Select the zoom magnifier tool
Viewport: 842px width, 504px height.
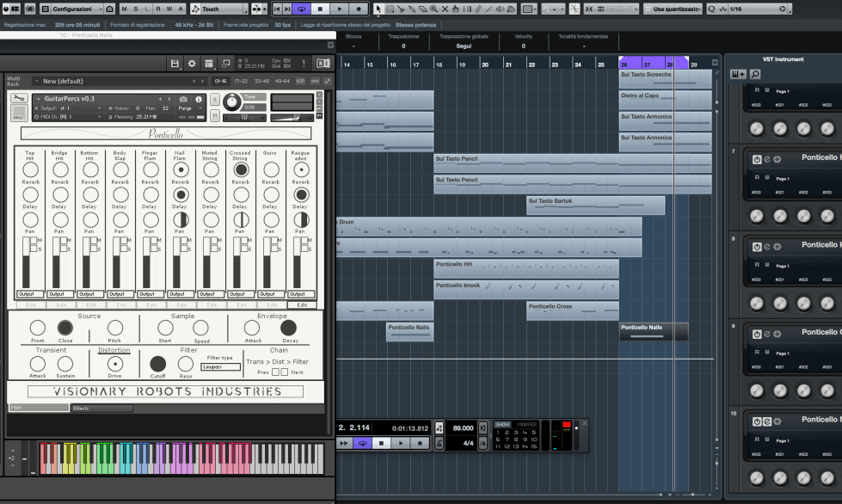tap(433, 9)
